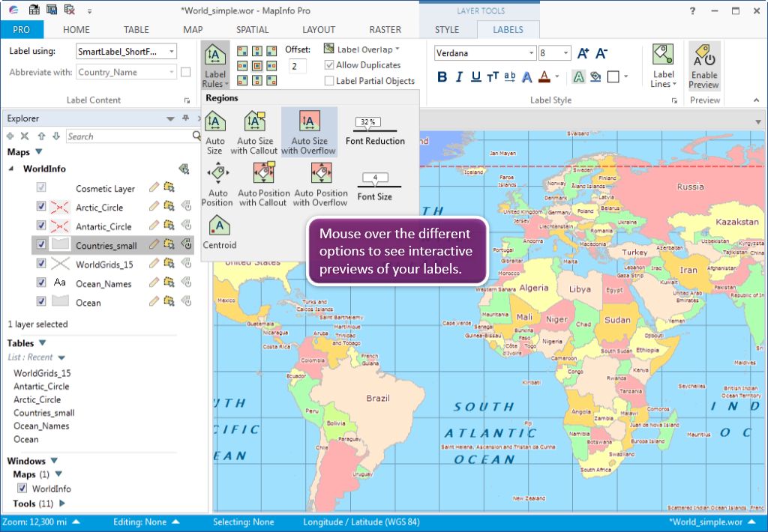Hide the Ocean_Names layer

click(x=41, y=282)
